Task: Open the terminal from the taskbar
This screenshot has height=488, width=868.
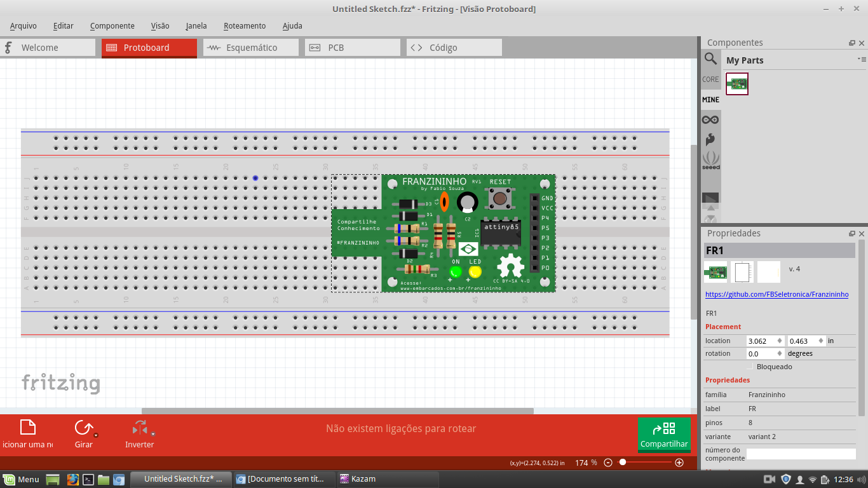Action: (x=89, y=479)
